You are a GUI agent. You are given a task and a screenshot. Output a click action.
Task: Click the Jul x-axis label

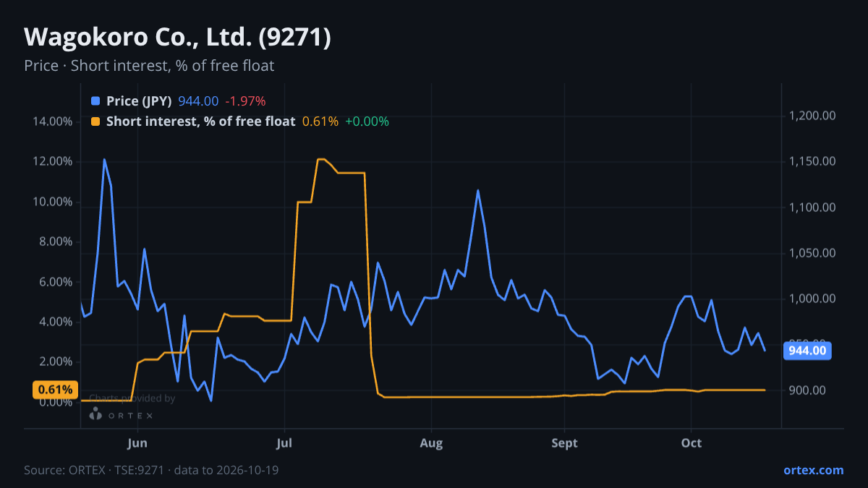[284, 443]
